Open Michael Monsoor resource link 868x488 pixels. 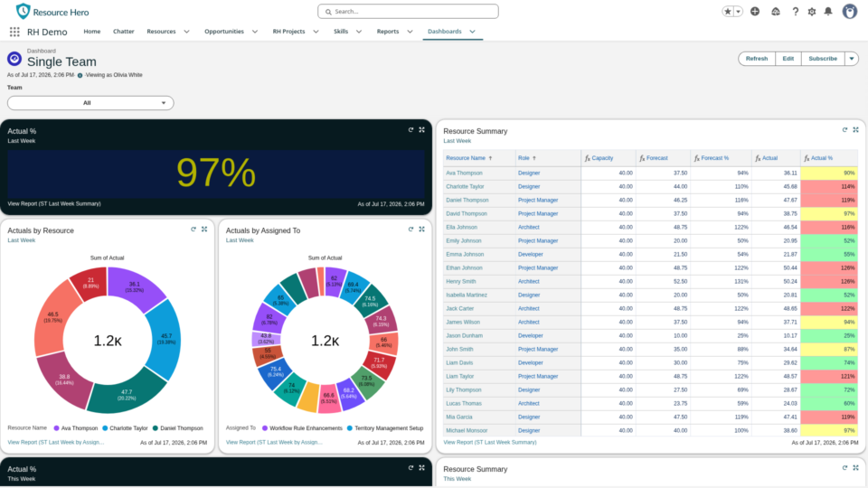[467, 431]
